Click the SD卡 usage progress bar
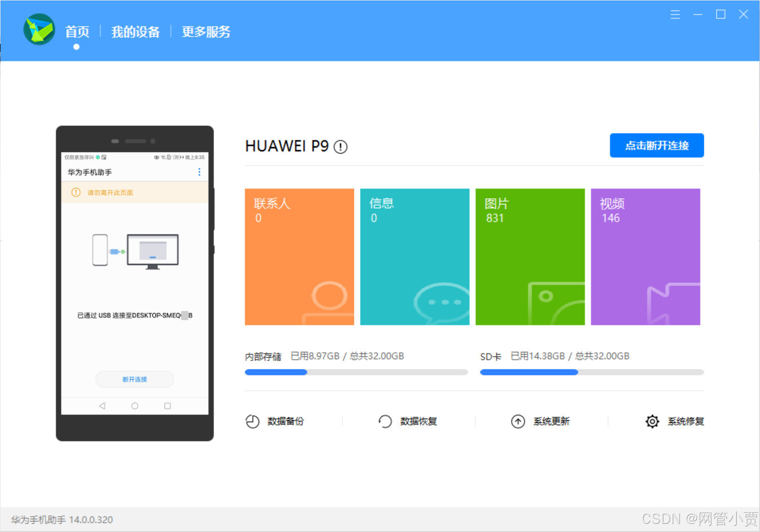 tap(592, 372)
